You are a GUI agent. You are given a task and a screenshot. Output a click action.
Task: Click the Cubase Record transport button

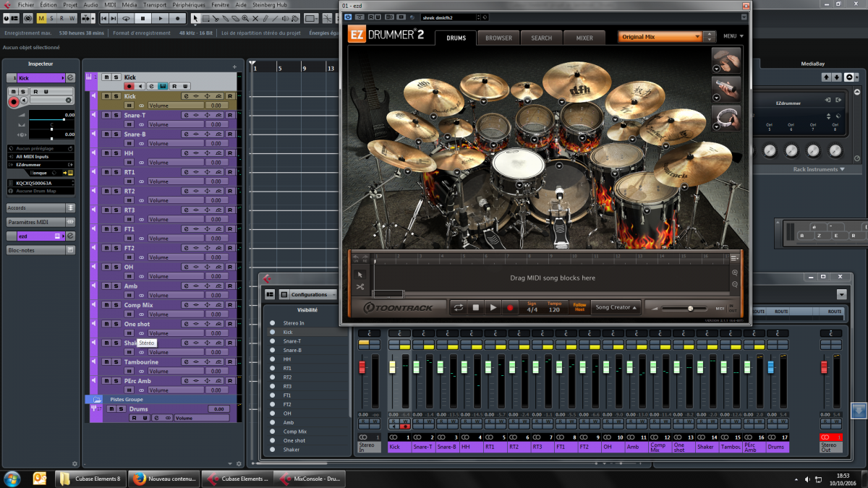click(x=178, y=18)
